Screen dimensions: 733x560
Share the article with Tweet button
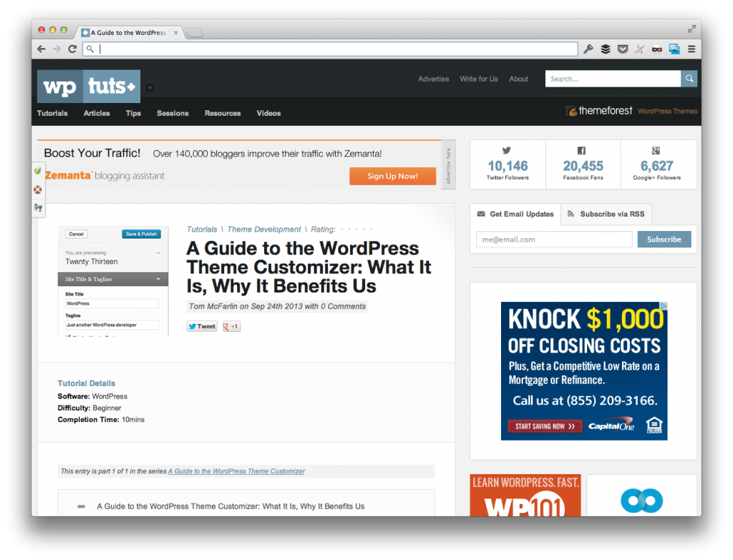click(202, 326)
